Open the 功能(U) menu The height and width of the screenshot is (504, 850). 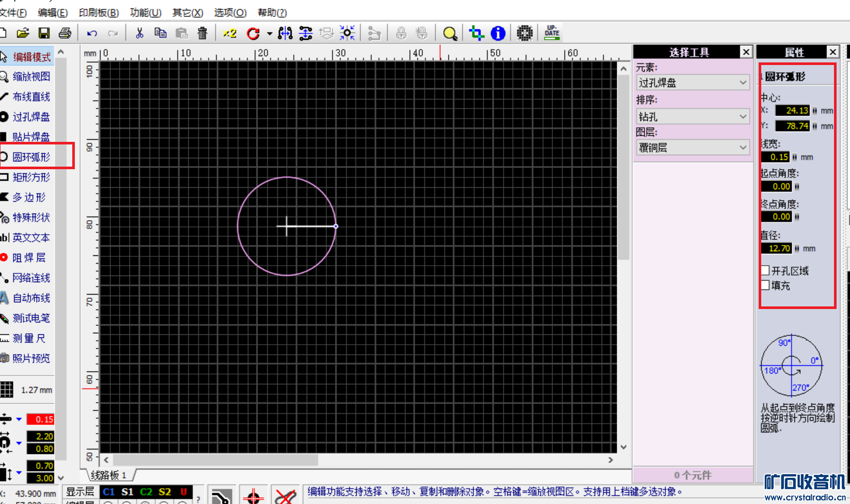146,12
